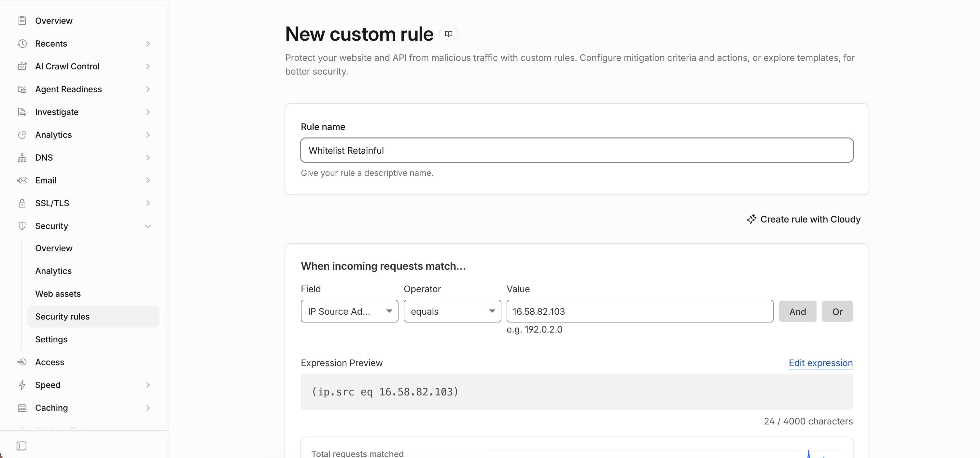
Task: Click the Email envelope icon
Action: click(x=22, y=180)
